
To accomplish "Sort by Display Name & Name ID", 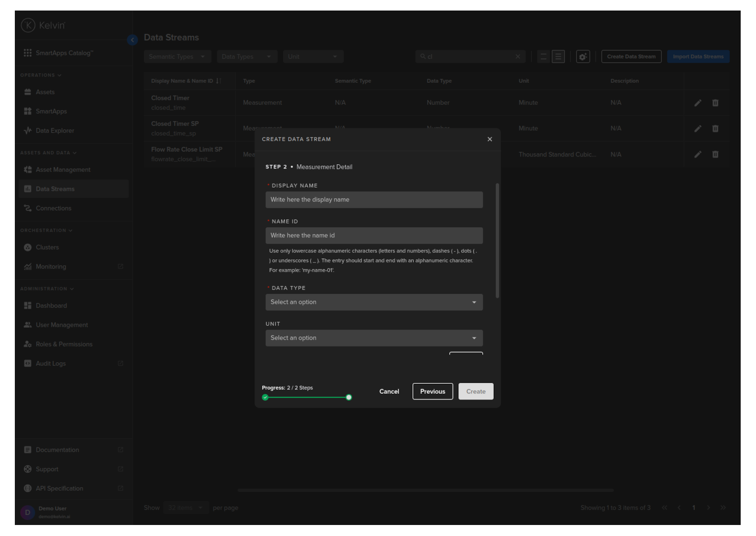I will tap(218, 81).
